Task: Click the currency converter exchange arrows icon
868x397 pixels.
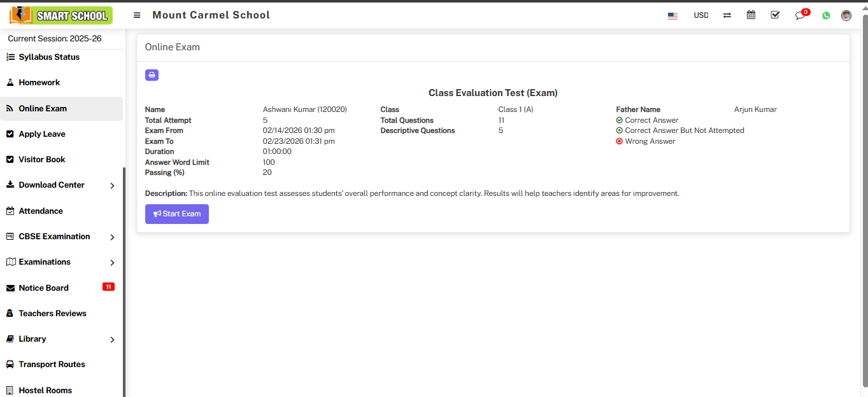Action: click(727, 15)
